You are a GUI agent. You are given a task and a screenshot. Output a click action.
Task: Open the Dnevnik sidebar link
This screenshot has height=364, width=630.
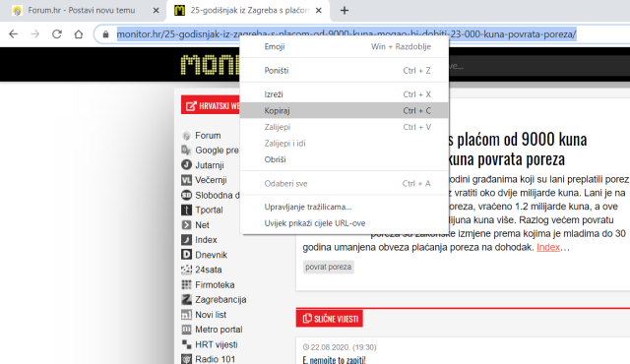click(x=211, y=255)
